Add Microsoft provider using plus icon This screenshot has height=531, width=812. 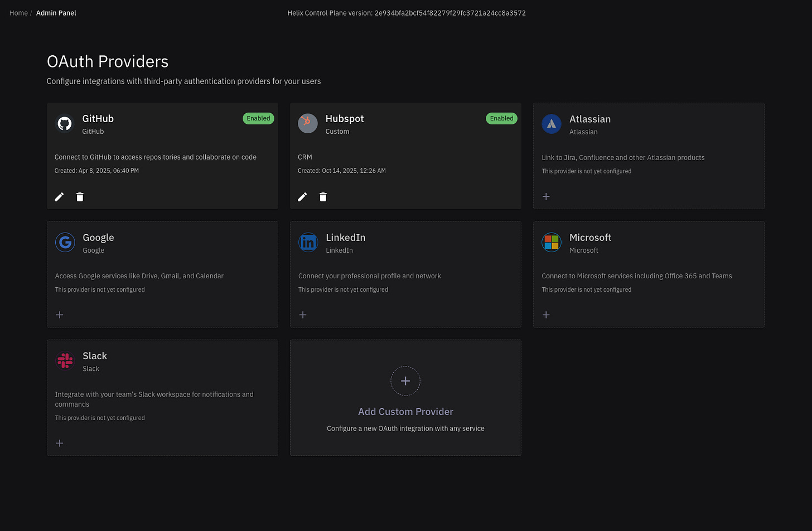click(546, 315)
